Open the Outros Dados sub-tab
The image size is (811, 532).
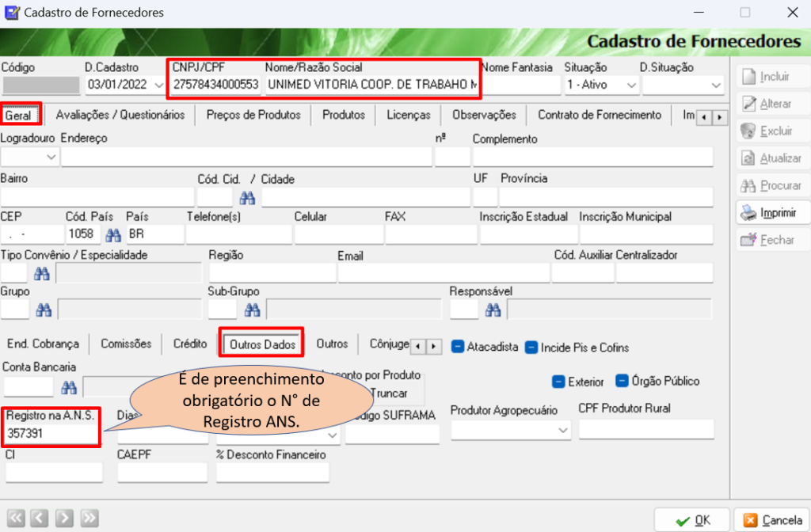point(262,344)
